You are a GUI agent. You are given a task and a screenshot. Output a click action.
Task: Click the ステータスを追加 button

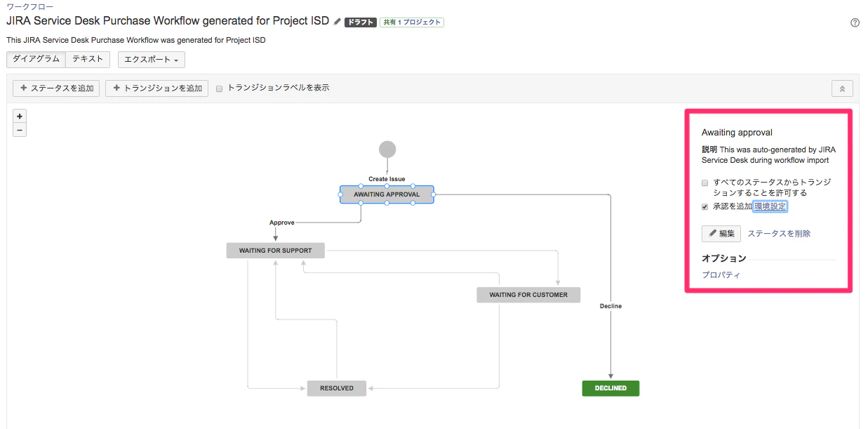pyautogui.click(x=56, y=88)
